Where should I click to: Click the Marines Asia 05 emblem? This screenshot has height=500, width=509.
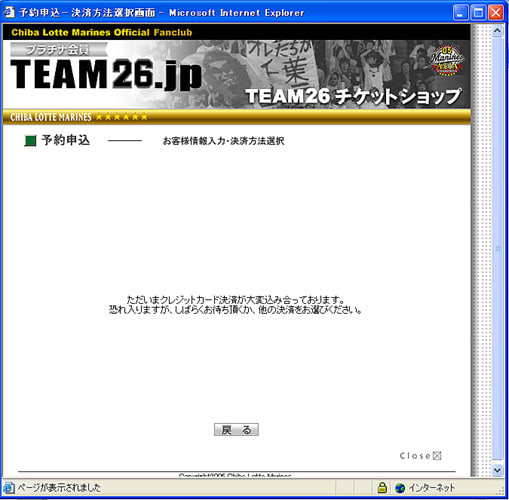447,61
